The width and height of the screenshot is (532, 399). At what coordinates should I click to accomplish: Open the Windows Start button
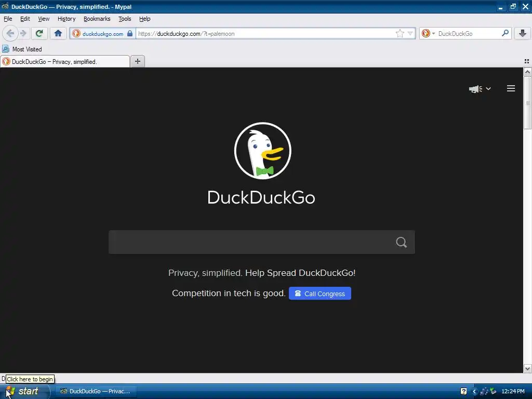24,391
